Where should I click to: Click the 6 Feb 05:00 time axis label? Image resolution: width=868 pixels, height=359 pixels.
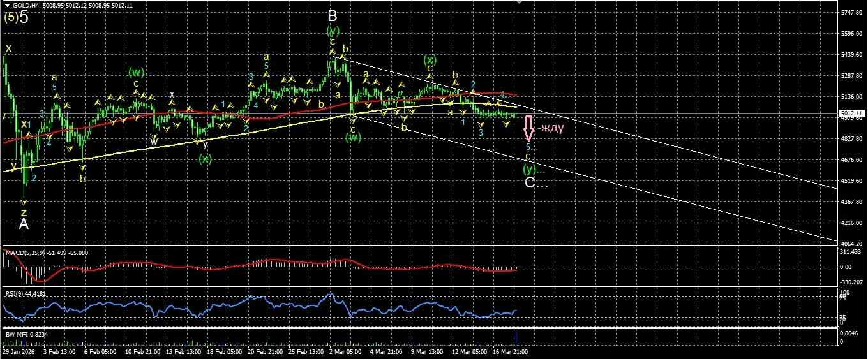coord(100,351)
